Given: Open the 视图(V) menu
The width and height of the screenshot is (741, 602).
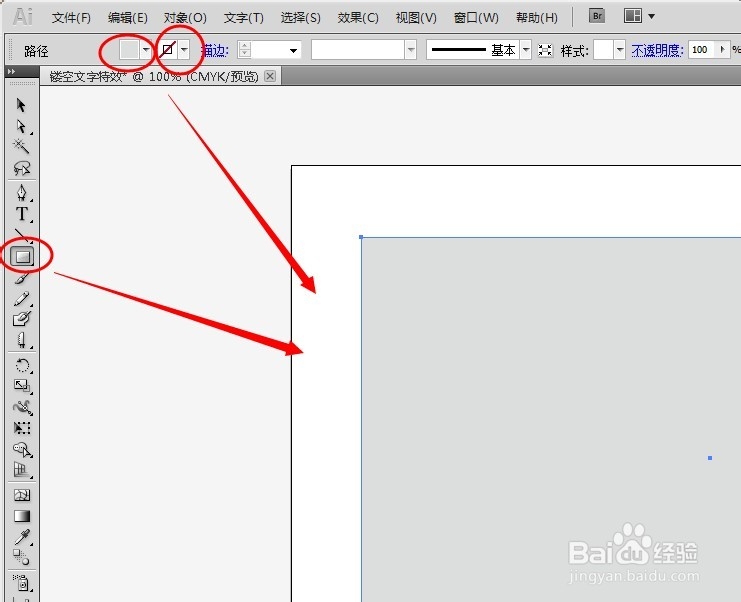Looking at the screenshot, I should pyautogui.click(x=416, y=18).
